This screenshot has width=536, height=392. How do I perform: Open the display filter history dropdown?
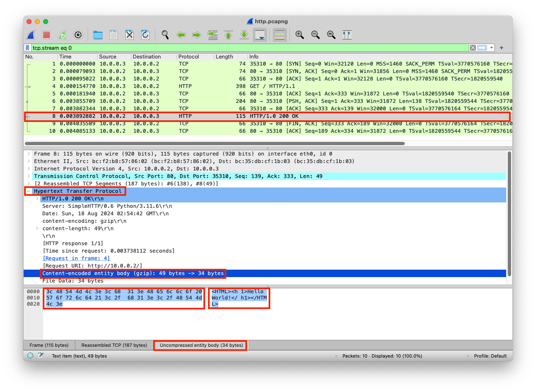tap(492, 48)
